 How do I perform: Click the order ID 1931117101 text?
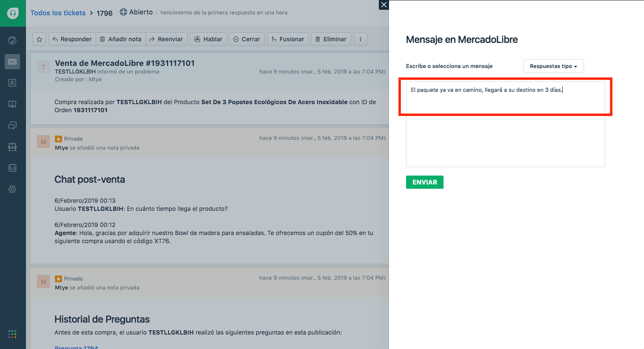coord(91,110)
